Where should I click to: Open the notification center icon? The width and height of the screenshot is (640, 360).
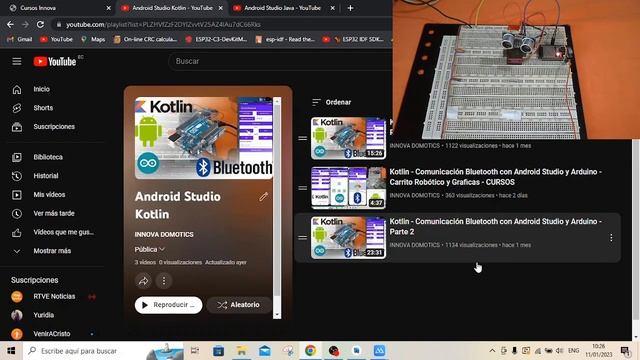pyautogui.click(x=625, y=351)
